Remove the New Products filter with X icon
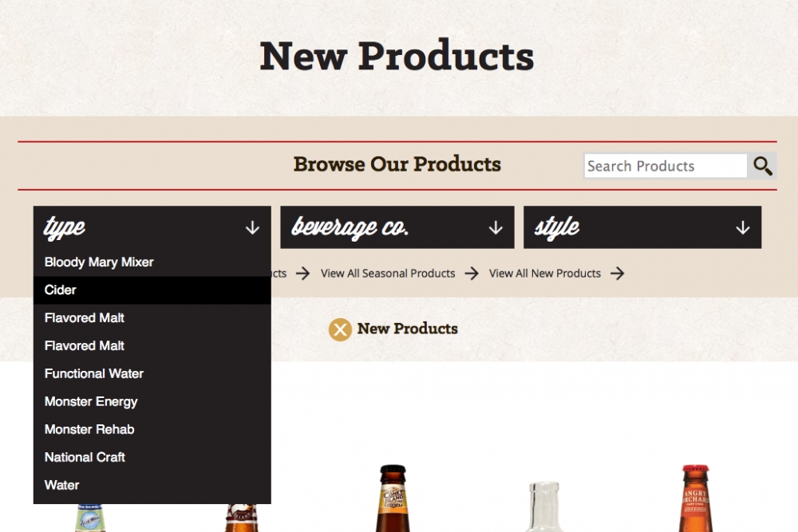Screen dimensions: 798x532 coord(340,329)
